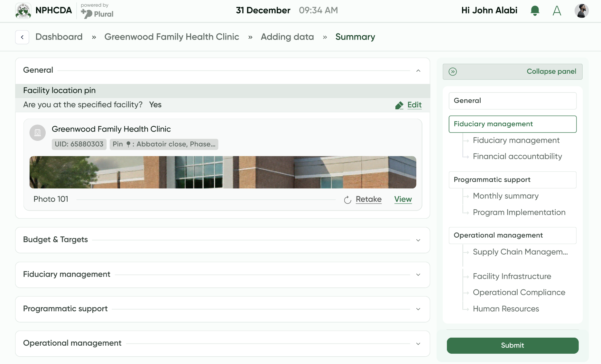Click the edit pencil icon

[x=399, y=105]
